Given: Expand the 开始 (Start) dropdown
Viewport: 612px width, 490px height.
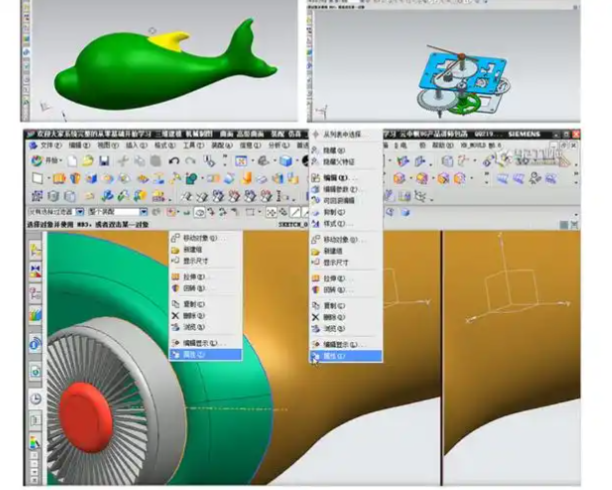Looking at the screenshot, I should 50,161.
